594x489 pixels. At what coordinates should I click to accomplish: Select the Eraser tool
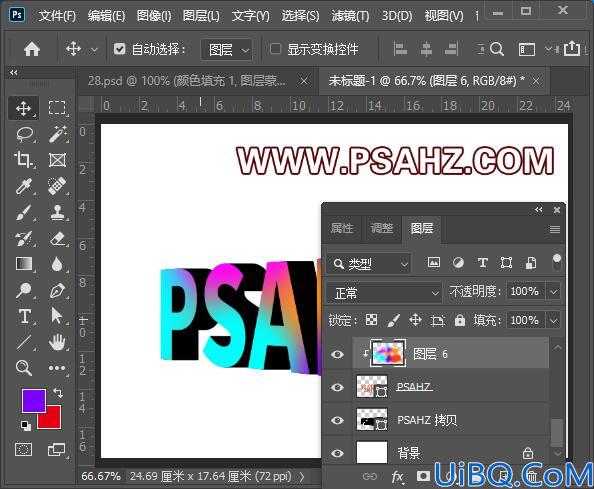click(x=58, y=239)
